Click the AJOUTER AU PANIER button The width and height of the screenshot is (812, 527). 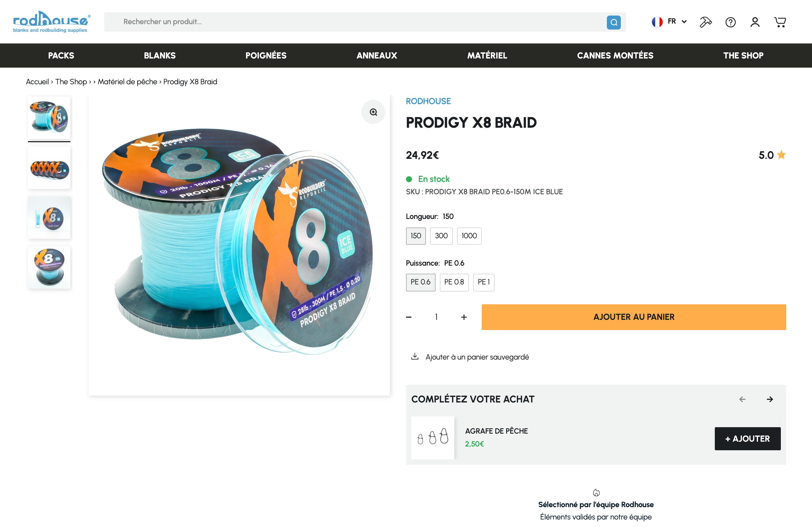pyautogui.click(x=633, y=317)
